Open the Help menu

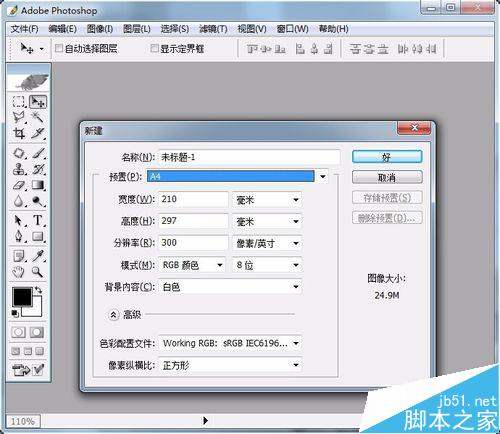(333, 29)
